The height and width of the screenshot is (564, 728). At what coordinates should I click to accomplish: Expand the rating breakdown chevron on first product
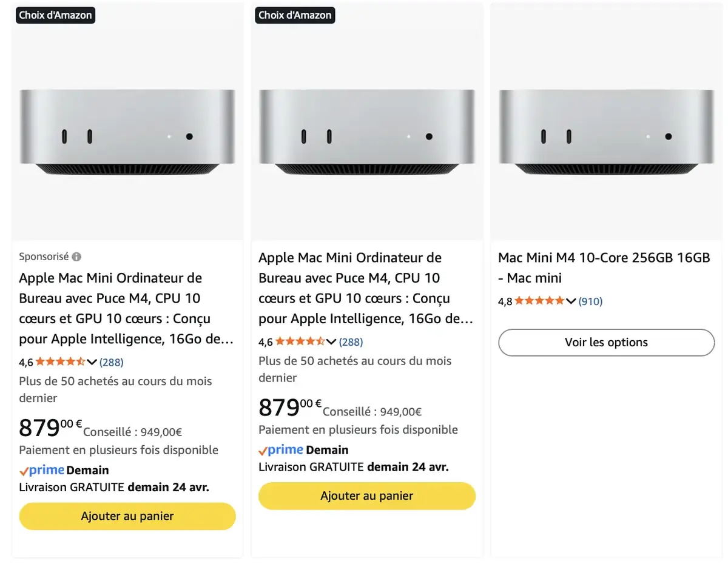[92, 362]
